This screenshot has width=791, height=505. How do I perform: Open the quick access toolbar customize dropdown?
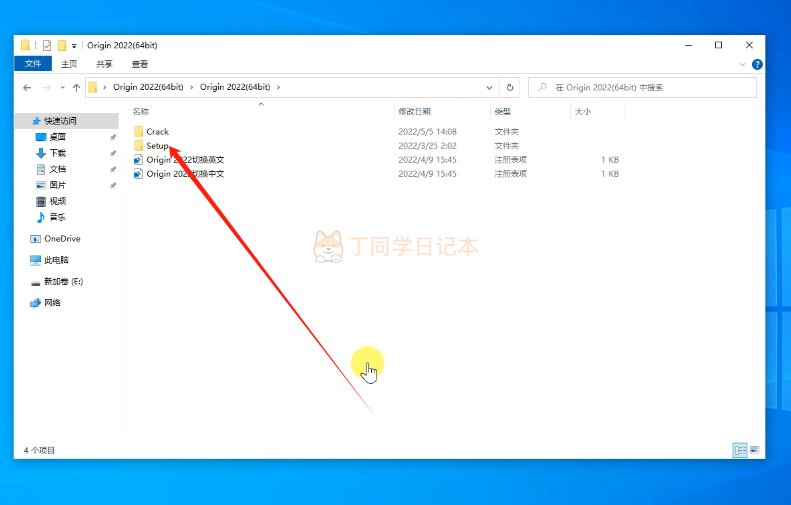[x=74, y=46]
